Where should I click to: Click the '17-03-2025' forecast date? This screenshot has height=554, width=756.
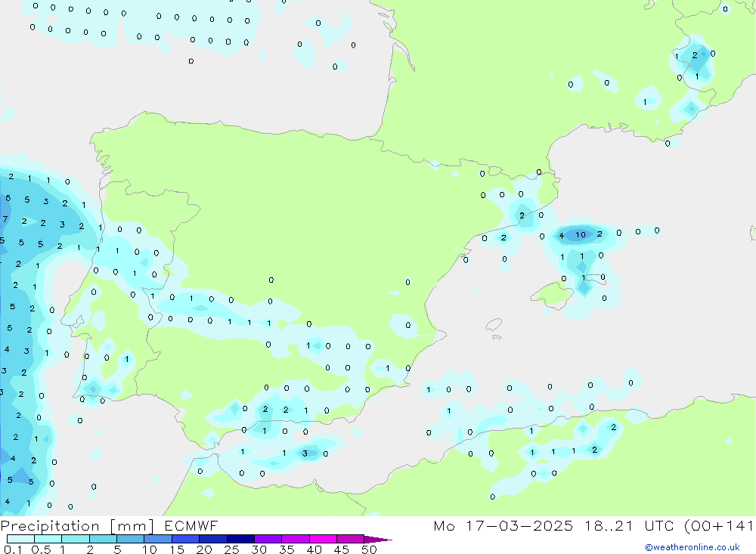tap(519, 525)
